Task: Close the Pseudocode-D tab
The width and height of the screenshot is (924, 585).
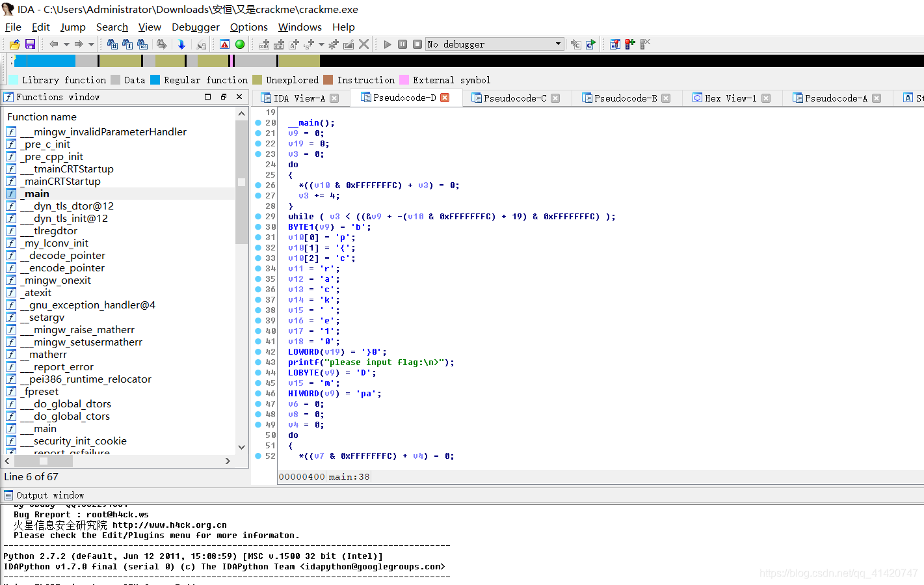Action: coord(445,98)
